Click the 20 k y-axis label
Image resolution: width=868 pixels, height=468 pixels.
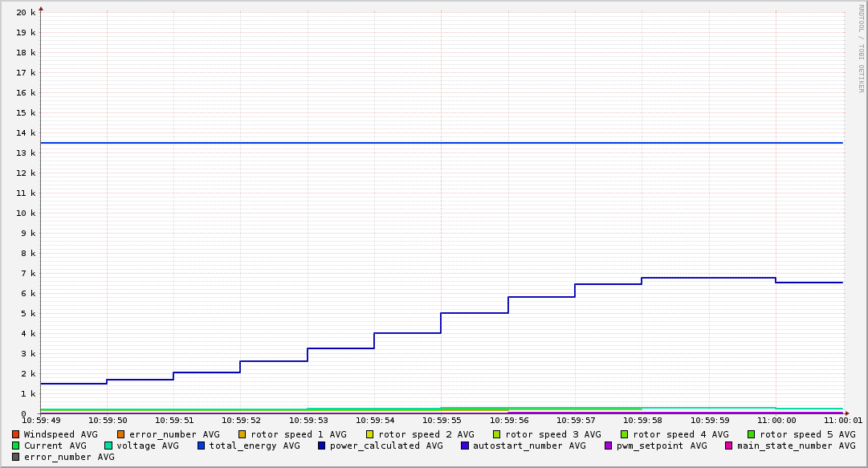[x=26, y=12]
